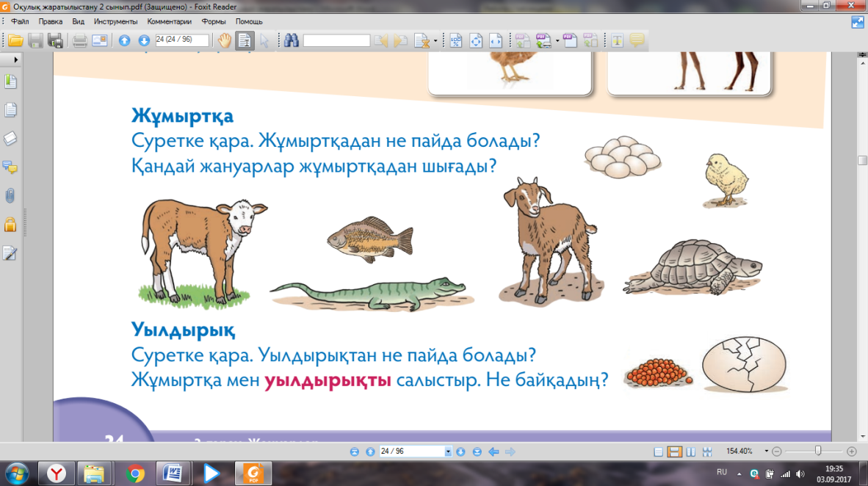Jump to last page button in status bar
The height and width of the screenshot is (486, 868).
[477, 451]
